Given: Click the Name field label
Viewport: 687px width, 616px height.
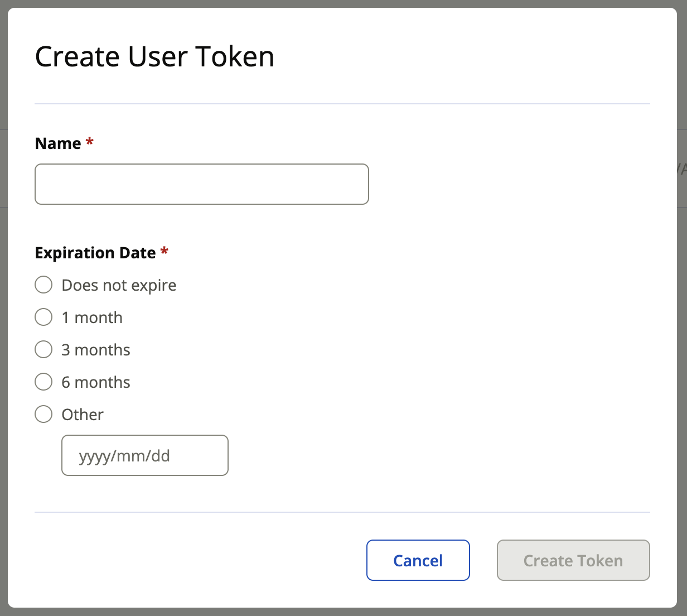Looking at the screenshot, I should pos(58,143).
